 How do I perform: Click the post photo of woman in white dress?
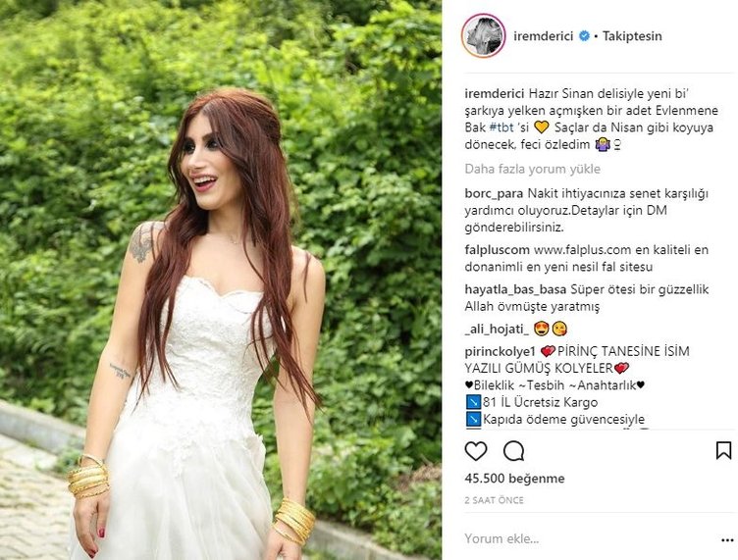tap(221, 280)
